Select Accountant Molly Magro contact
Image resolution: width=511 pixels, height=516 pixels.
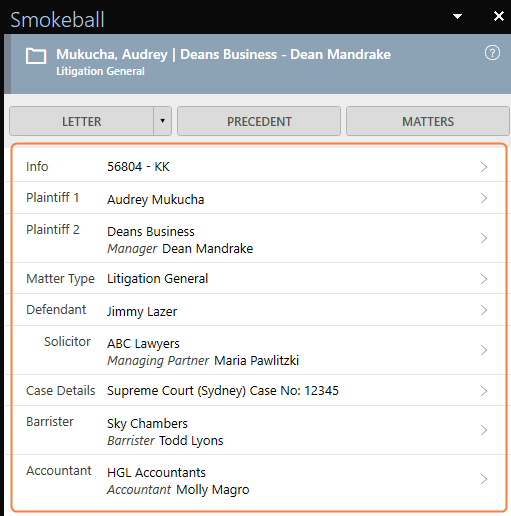point(178,490)
